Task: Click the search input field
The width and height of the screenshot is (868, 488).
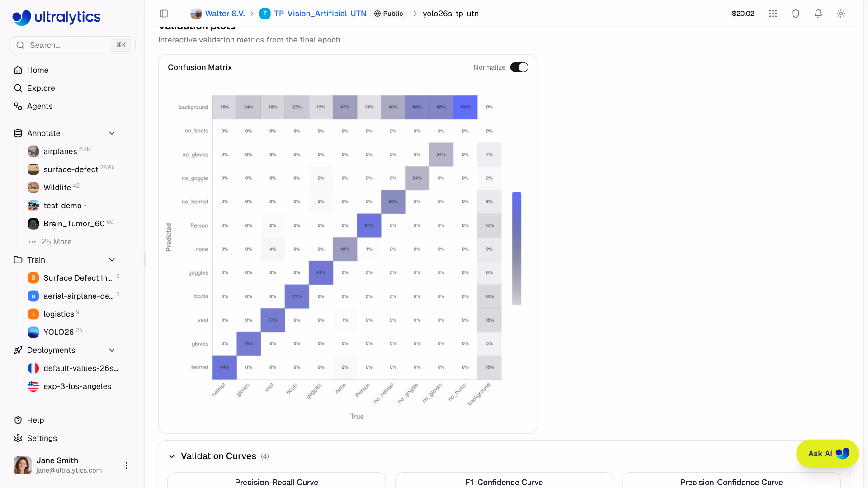Action: (72, 45)
